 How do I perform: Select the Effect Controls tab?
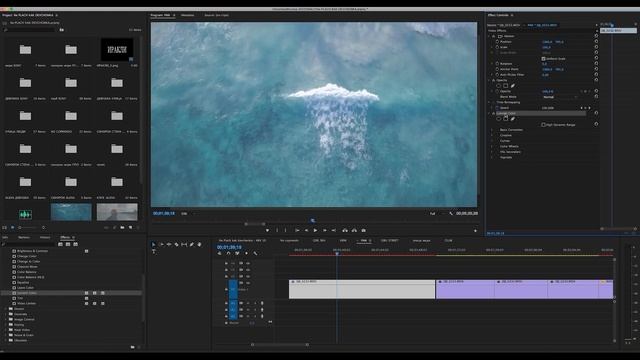click(x=498, y=15)
